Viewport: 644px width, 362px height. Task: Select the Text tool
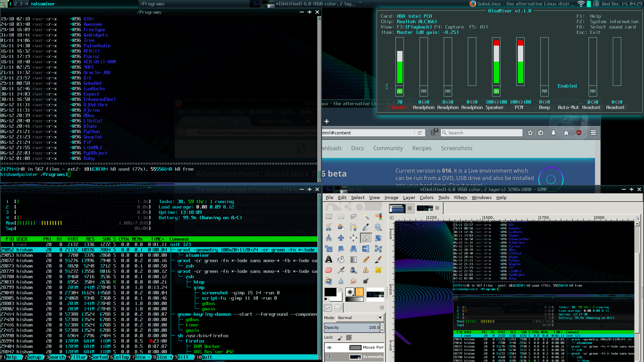329,259
